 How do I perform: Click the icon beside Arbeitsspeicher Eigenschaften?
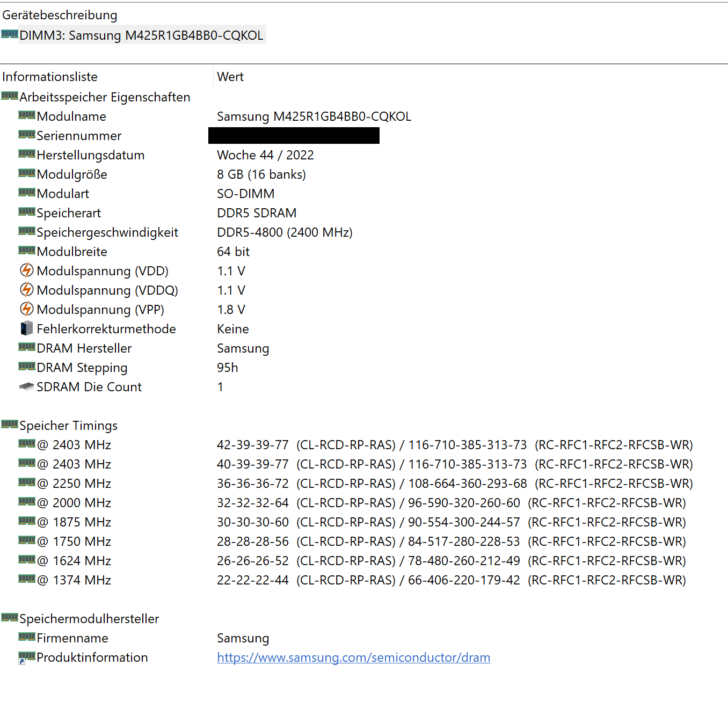pyautogui.click(x=10, y=96)
